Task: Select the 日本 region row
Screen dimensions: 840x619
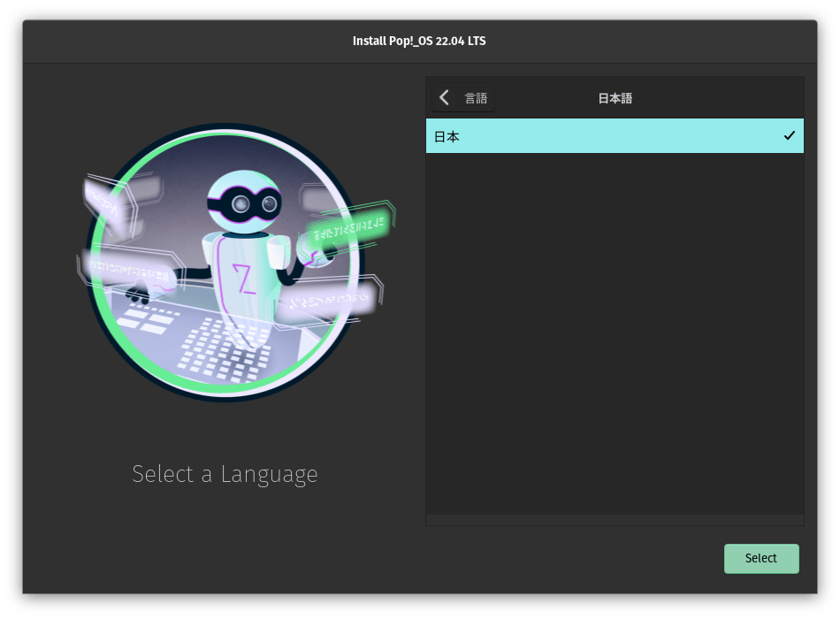Action: tap(615, 136)
